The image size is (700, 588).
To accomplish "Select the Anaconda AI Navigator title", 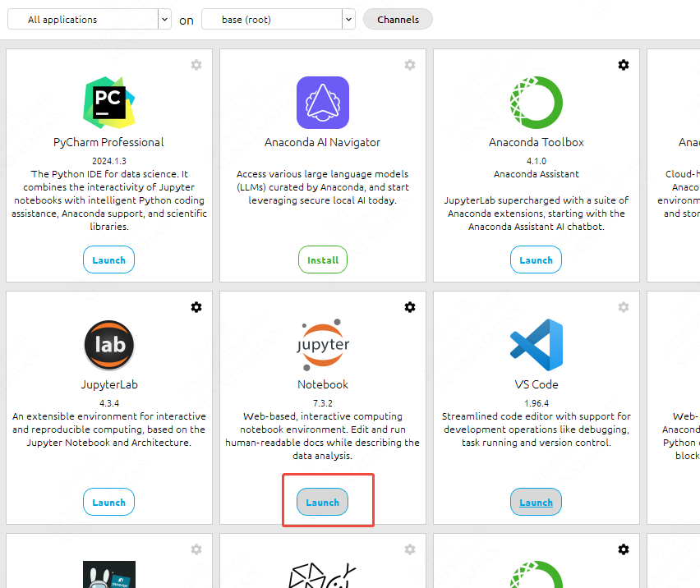I will pyautogui.click(x=322, y=142).
